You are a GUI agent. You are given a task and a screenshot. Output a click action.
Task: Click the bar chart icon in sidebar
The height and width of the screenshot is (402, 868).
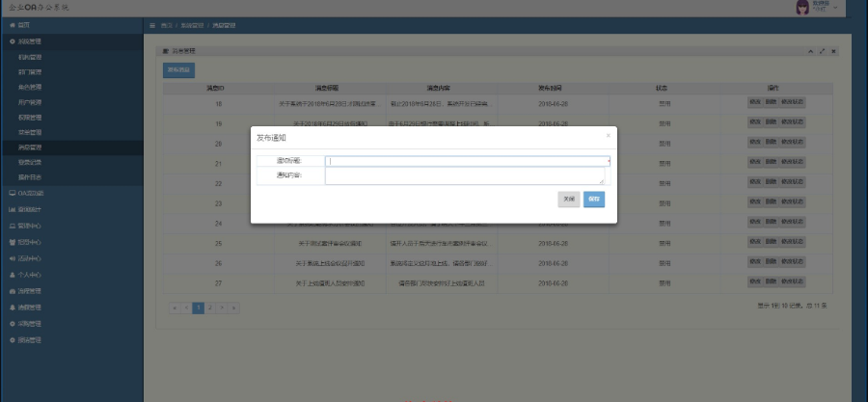point(13,209)
